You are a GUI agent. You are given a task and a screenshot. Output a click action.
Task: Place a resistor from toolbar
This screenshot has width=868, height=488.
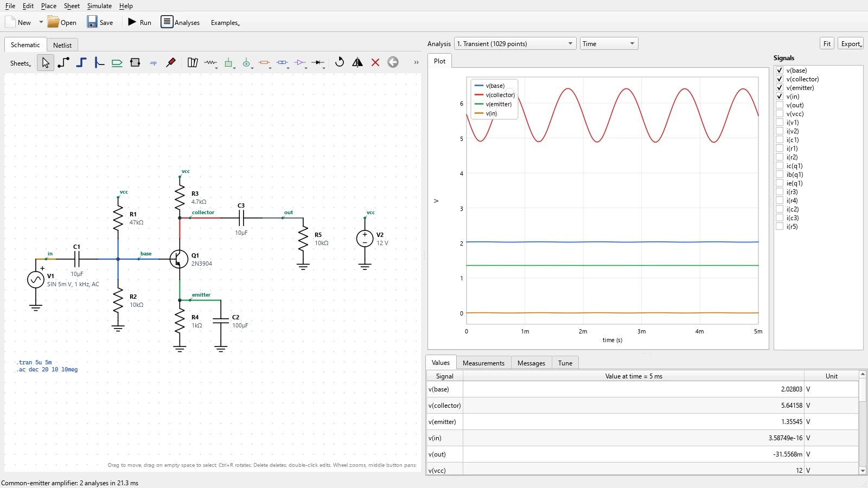coord(210,63)
